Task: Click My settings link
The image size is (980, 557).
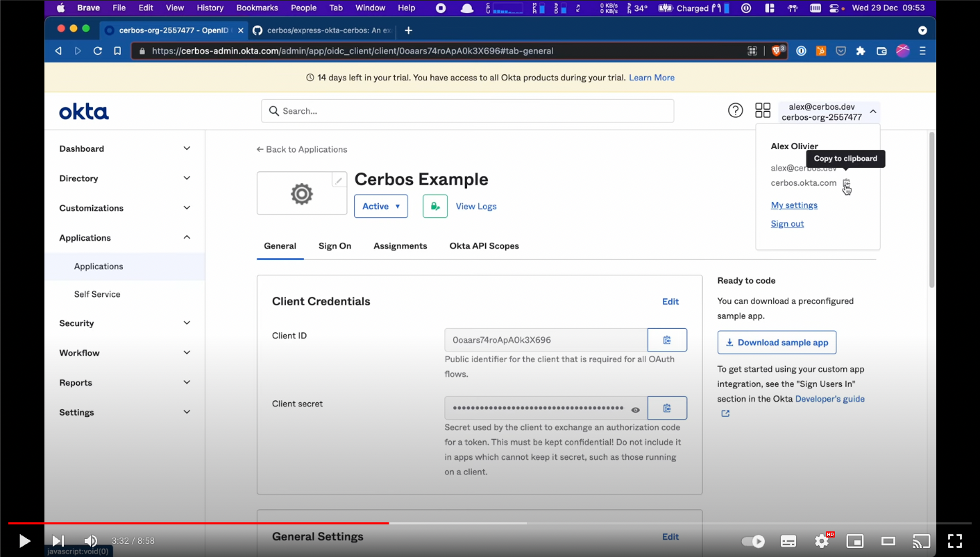Action: pos(794,205)
